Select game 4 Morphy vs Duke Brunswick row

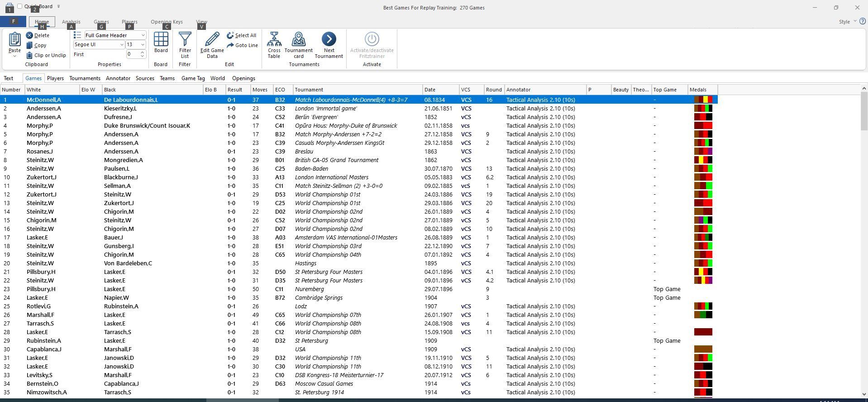tap(359, 125)
